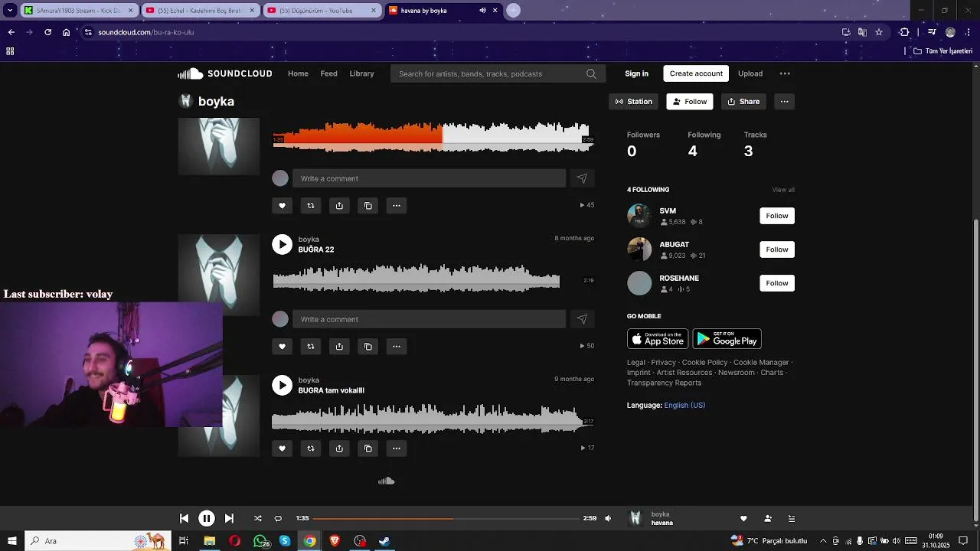Change language from English (US)
980x551 pixels.
(684, 405)
